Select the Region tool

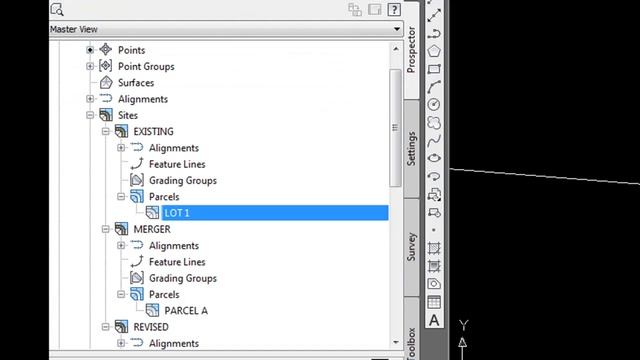click(x=434, y=284)
